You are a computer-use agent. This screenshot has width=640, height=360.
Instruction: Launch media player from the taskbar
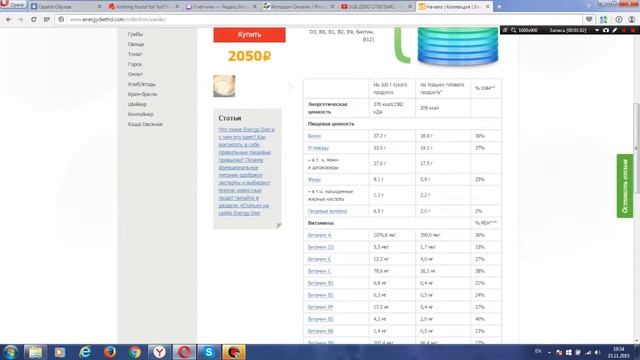tap(60, 352)
